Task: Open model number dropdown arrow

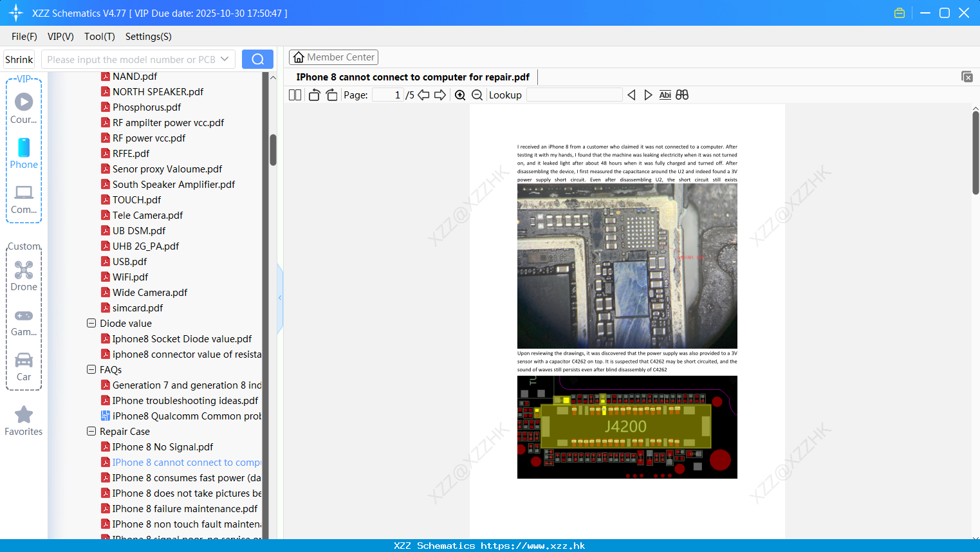Action: (225, 59)
